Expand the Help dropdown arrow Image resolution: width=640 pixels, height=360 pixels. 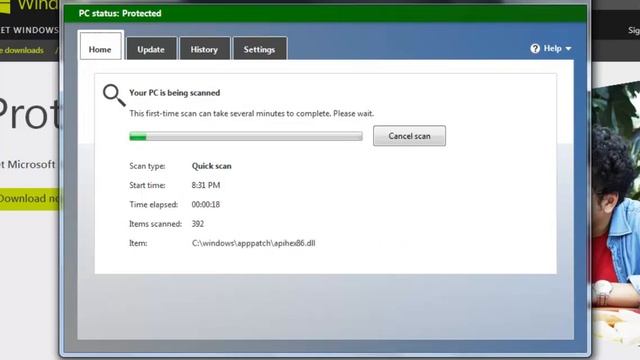pos(569,49)
